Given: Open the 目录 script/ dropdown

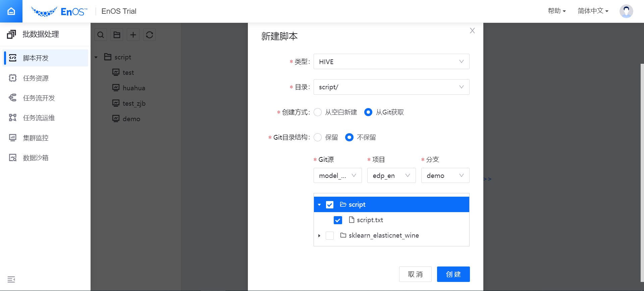Looking at the screenshot, I should (x=391, y=87).
